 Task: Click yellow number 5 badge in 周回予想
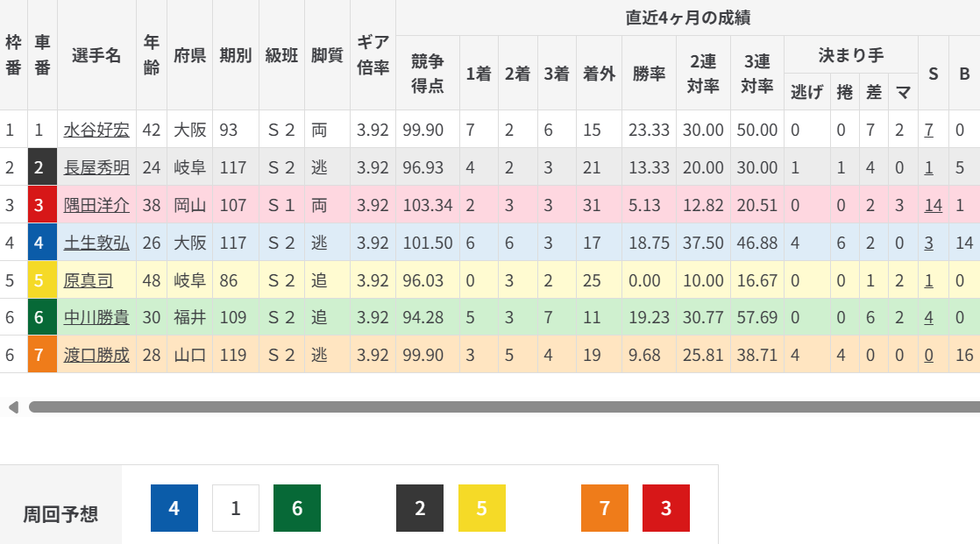(x=481, y=508)
